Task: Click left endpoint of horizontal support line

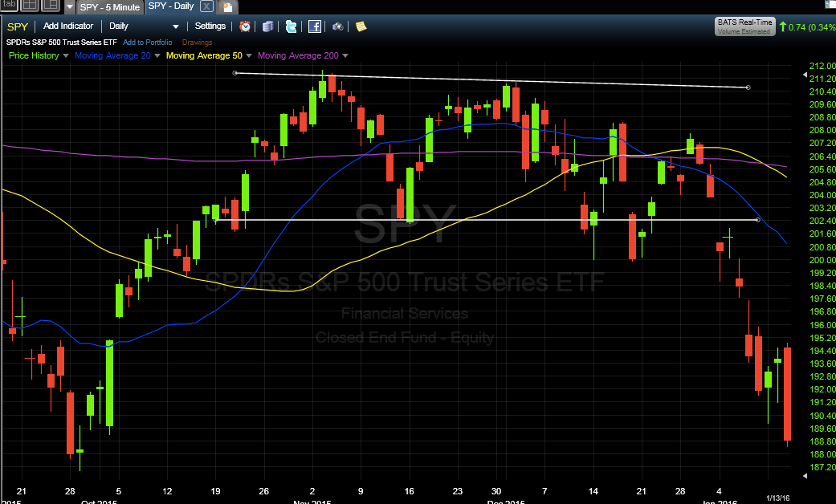Action: 215,220
